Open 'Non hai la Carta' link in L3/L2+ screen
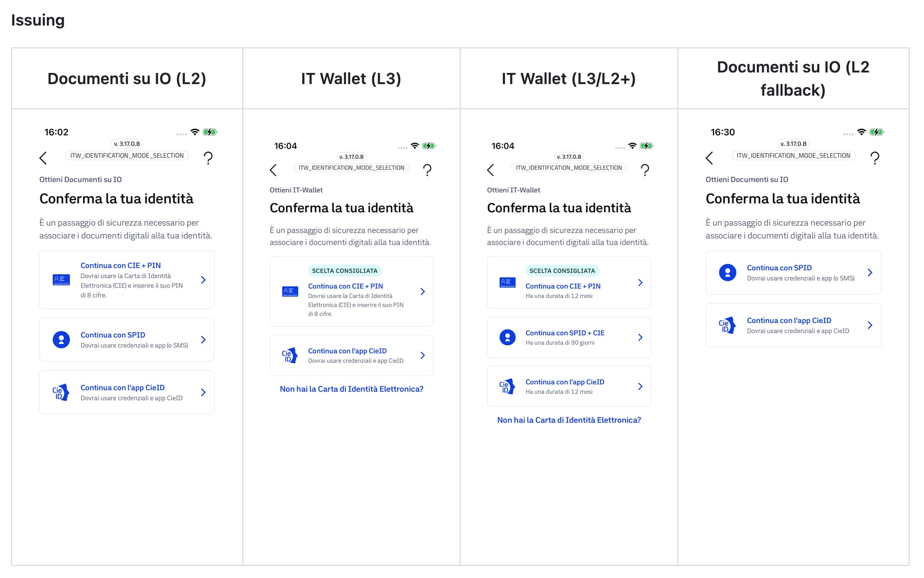This screenshot has height=578, width=924. 569,420
